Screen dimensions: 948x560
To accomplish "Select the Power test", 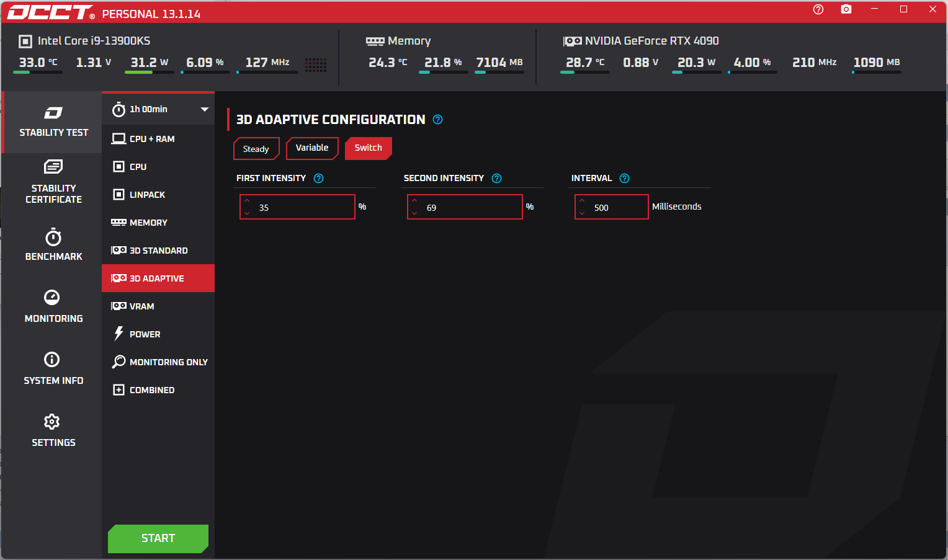I will pos(158,334).
